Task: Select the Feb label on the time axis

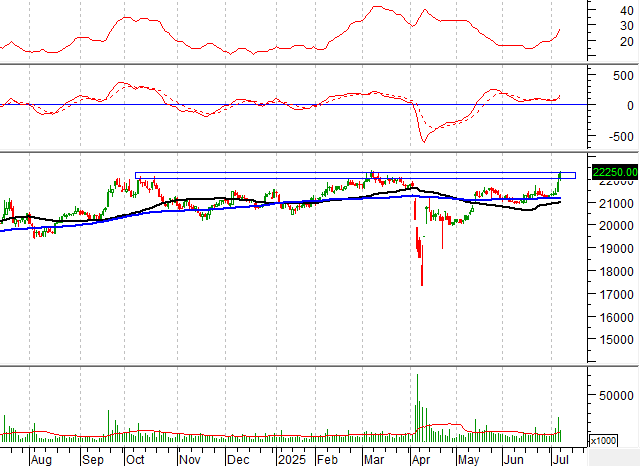Action: point(327,459)
